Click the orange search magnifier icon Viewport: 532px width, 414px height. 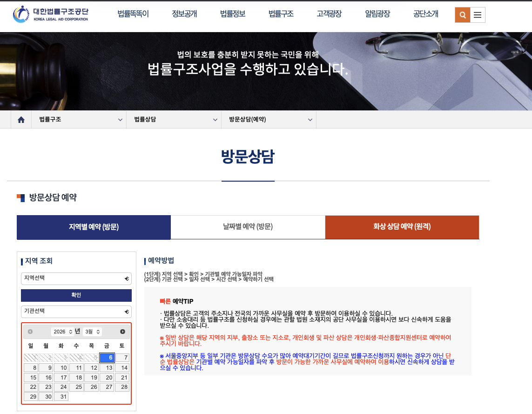click(x=462, y=14)
